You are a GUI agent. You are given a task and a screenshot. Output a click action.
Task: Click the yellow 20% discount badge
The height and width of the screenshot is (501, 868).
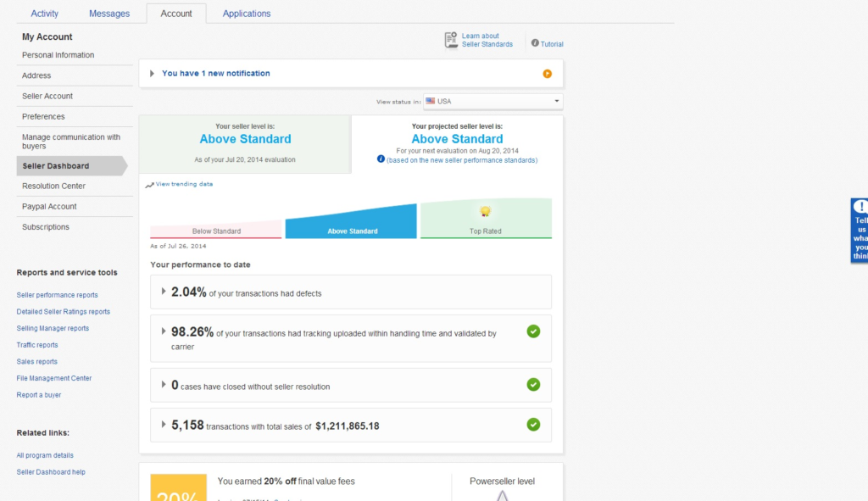tap(178, 487)
